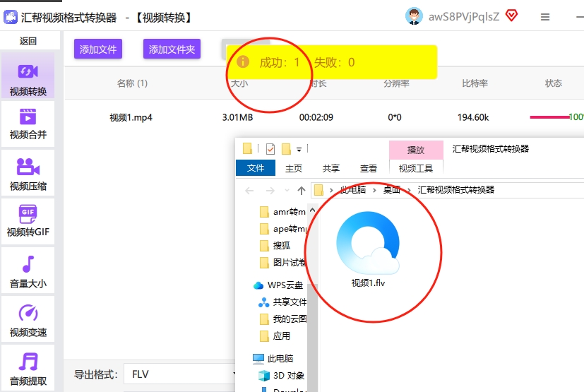Screen dimensions: 584x392
Task: Open Explorer quick access toolbar dropdown arrow
Action: 299,150
